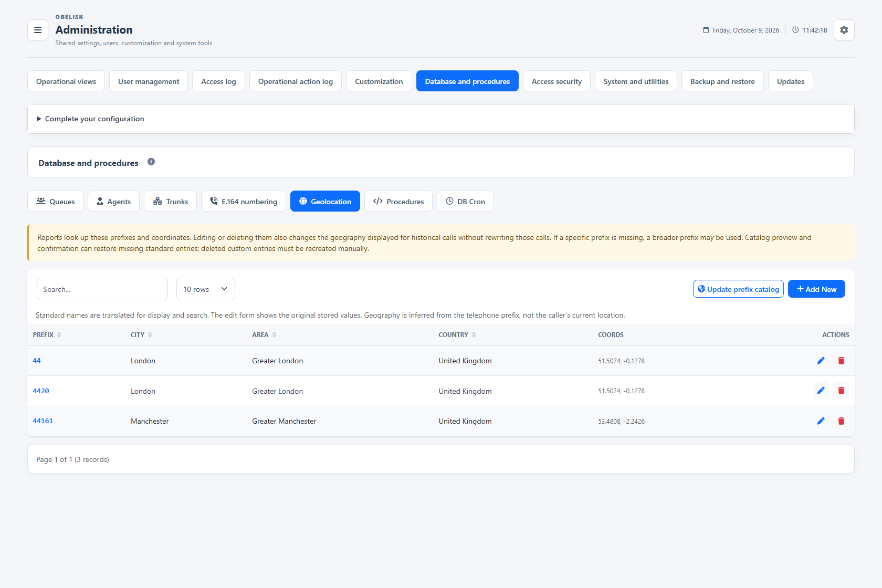Open the hamburger navigation menu
The image size is (882, 588).
click(x=38, y=30)
